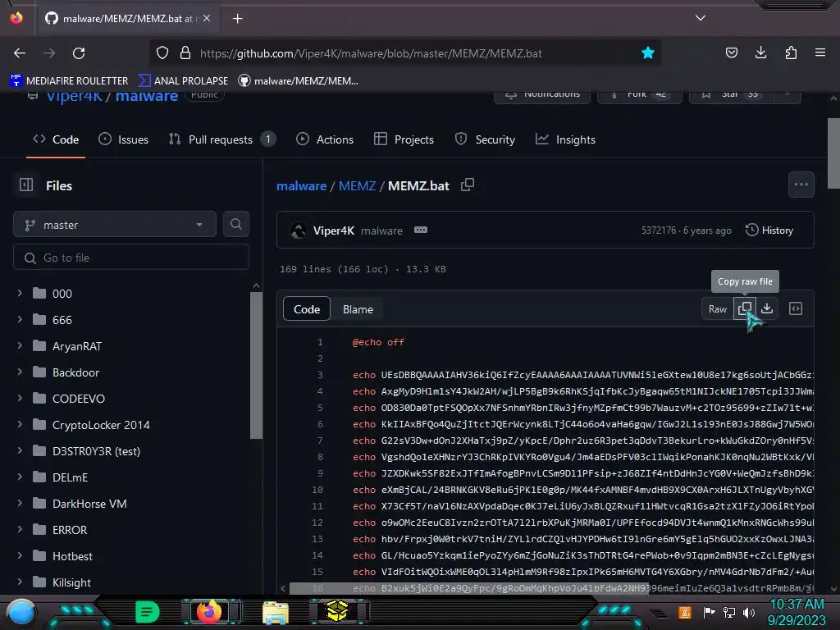
Task: Click the shield tracking protection icon
Action: point(162,53)
